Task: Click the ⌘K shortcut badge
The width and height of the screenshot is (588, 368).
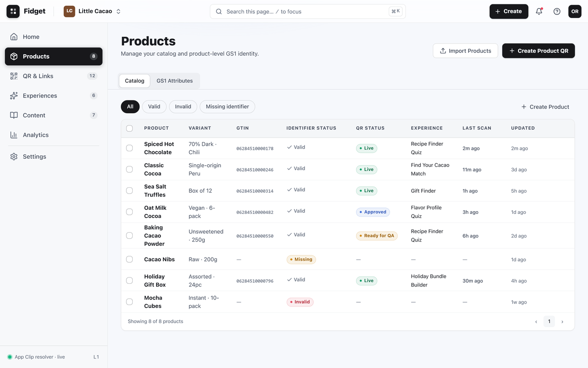Action: 395,11
